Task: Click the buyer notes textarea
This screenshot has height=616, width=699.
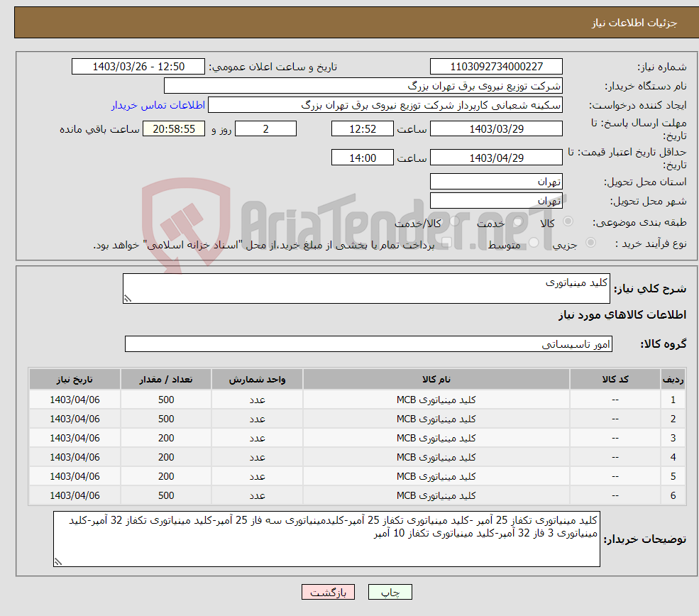Action: pyautogui.click(x=326, y=539)
